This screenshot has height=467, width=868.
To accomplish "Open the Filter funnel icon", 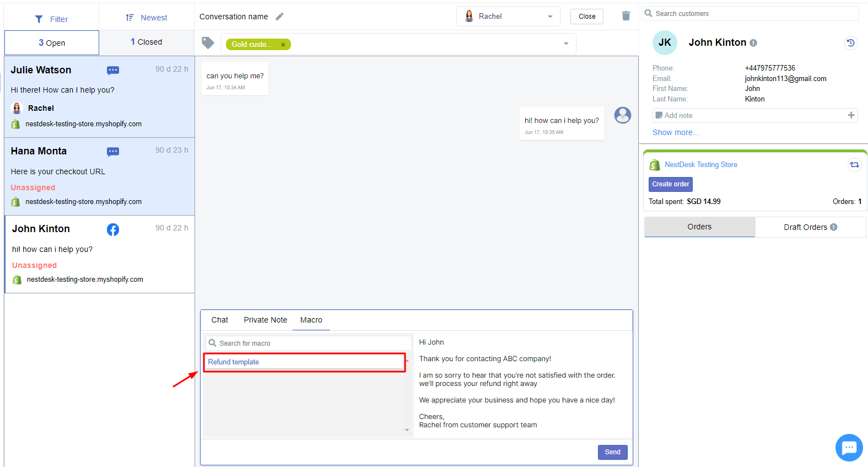I will coord(39,19).
